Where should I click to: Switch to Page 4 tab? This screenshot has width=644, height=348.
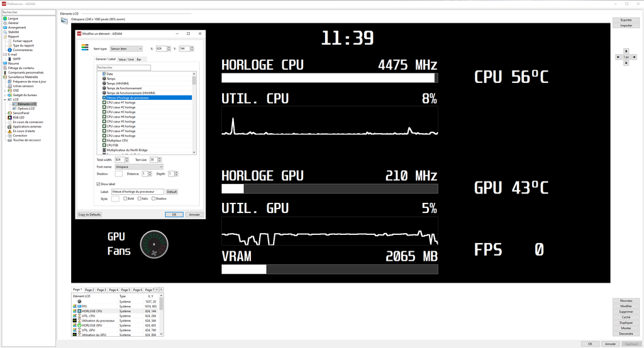point(113,290)
